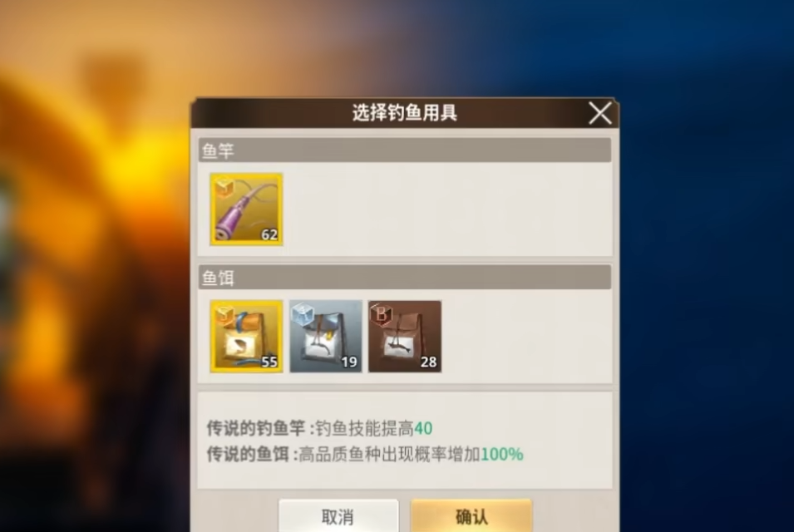Confirm selection with the 确认 button

[x=471, y=516]
